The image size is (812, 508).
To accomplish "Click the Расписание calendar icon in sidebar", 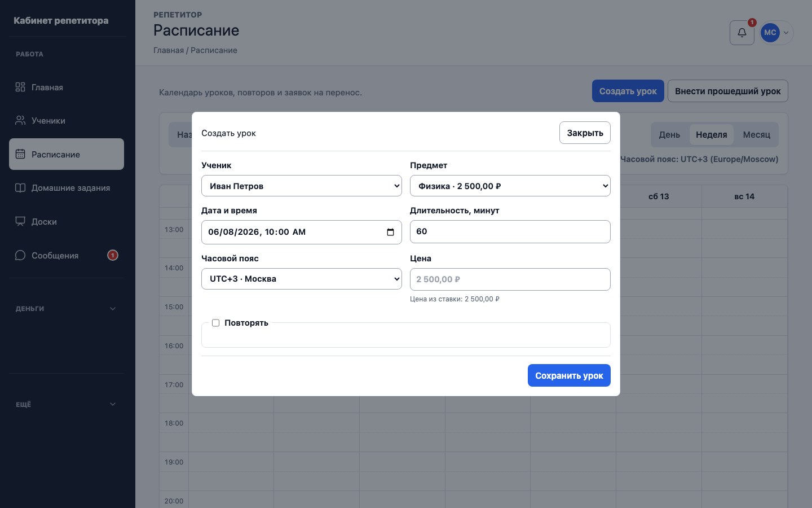I will [x=20, y=154].
